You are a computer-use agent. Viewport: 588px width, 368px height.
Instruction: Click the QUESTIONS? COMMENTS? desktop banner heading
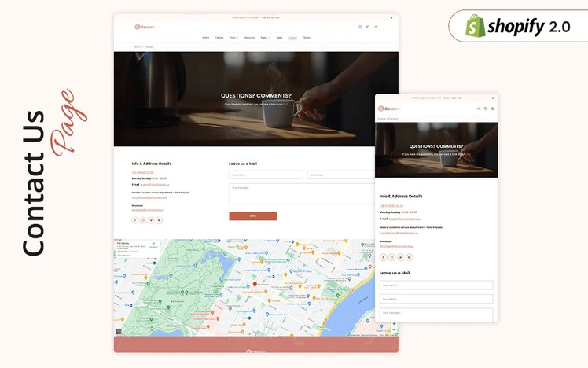click(256, 96)
